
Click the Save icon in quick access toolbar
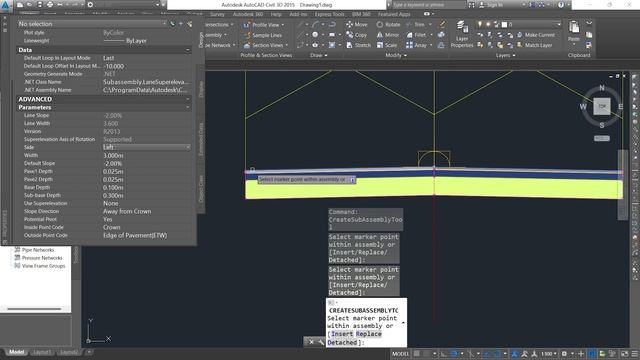tap(40, 5)
